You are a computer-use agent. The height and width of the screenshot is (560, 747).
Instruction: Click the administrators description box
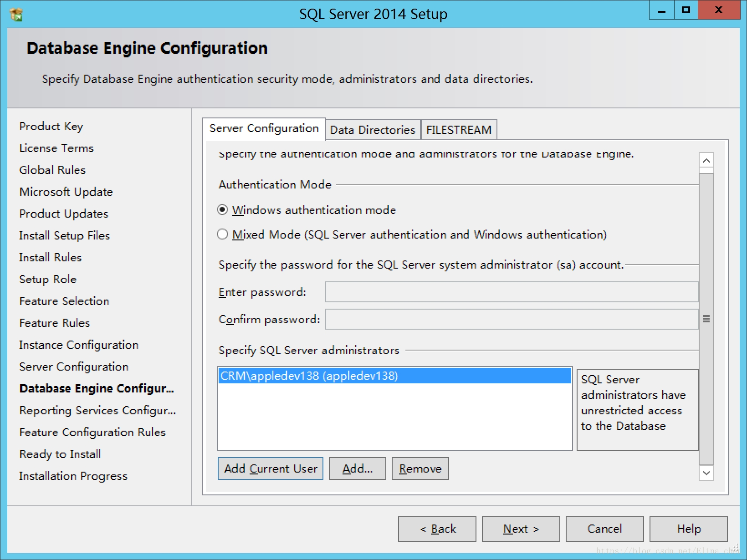(637, 410)
